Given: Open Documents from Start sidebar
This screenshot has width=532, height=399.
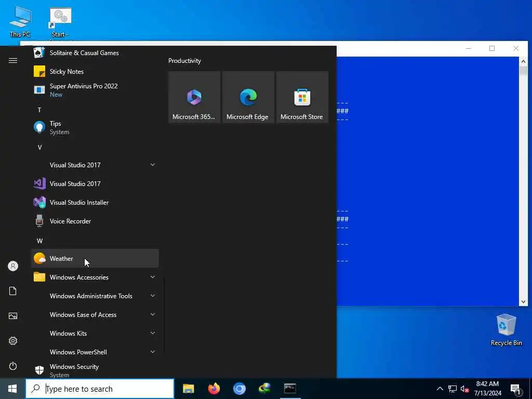Looking at the screenshot, I should [x=13, y=291].
